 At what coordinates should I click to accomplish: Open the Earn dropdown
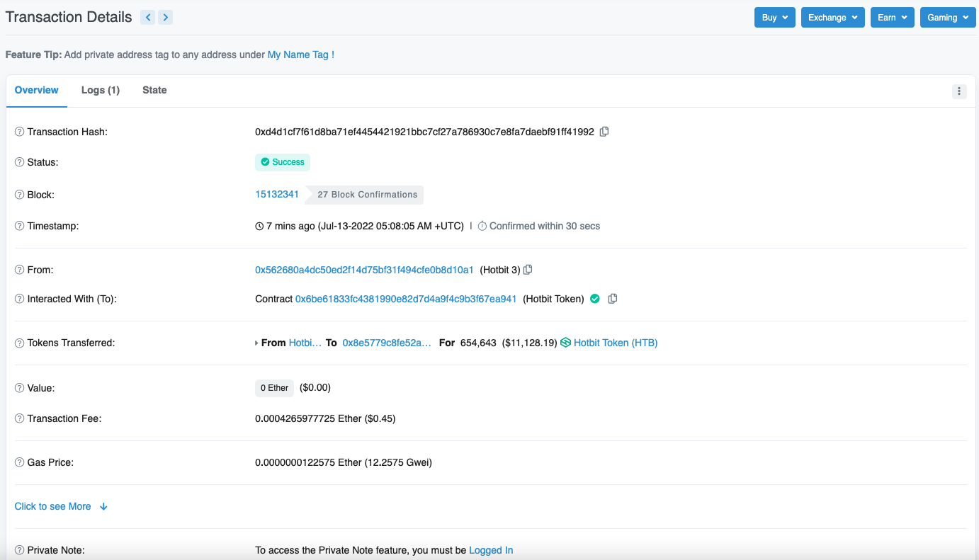point(892,18)
